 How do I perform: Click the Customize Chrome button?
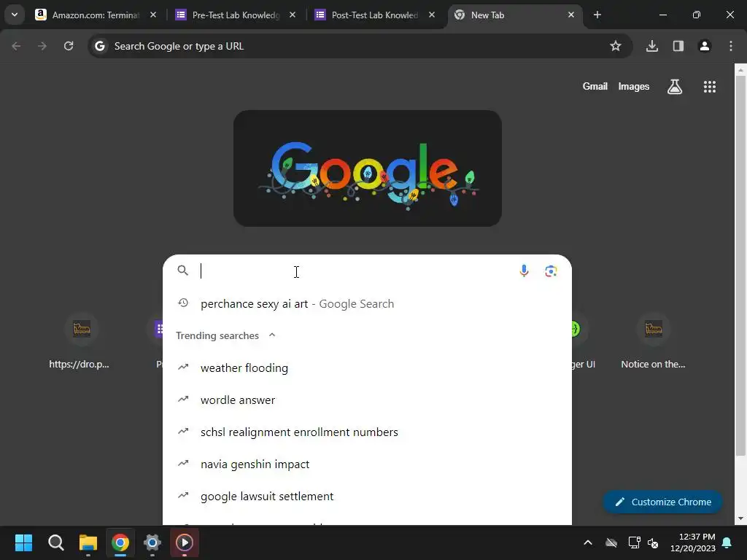[662, 502]
